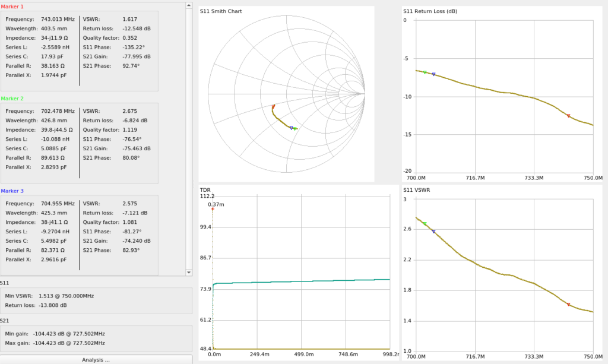Click the "S11 Return Loss (dB)" chart title

(x=430, y=11)
